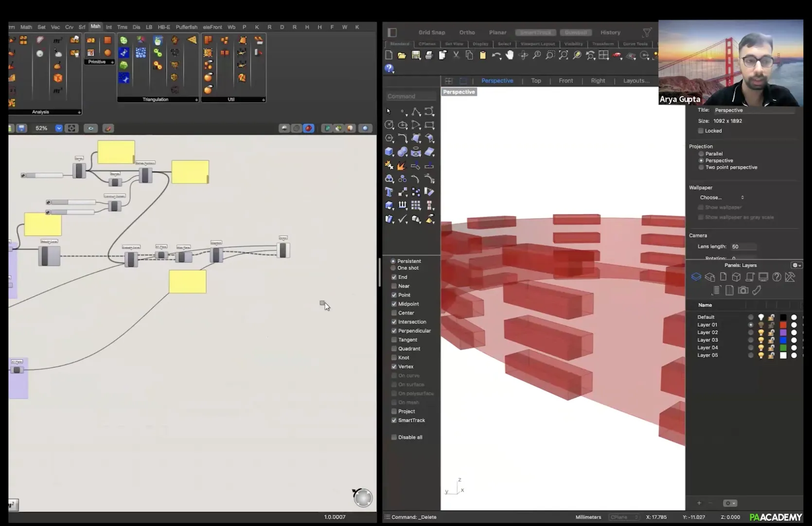Enable the Near object snap checkbox
812x526 pixels.
(x=394, y=286)
